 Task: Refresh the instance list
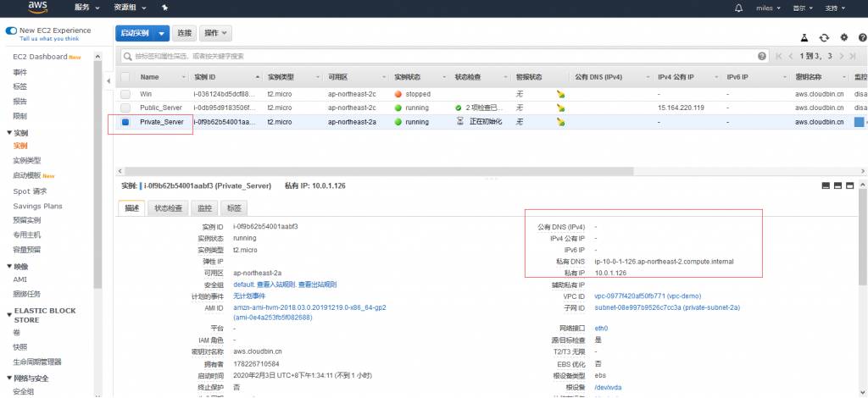coord(823,37)
